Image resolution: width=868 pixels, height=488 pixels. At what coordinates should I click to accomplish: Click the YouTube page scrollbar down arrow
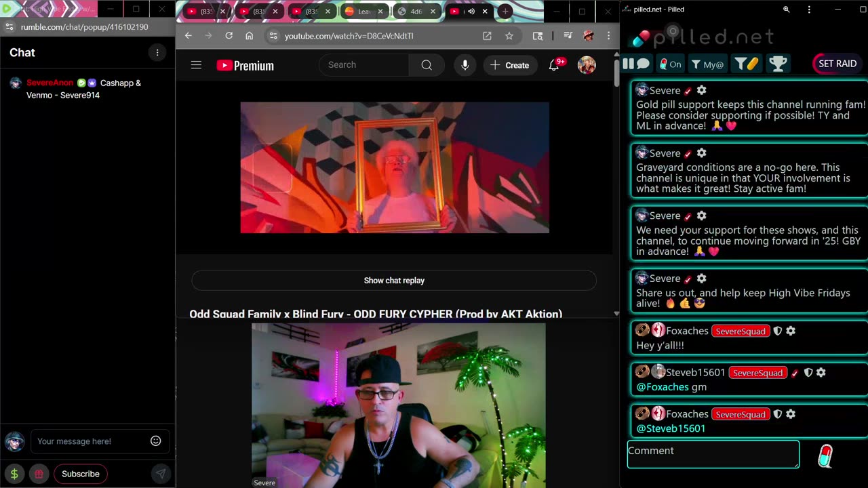tap(616, 314)
